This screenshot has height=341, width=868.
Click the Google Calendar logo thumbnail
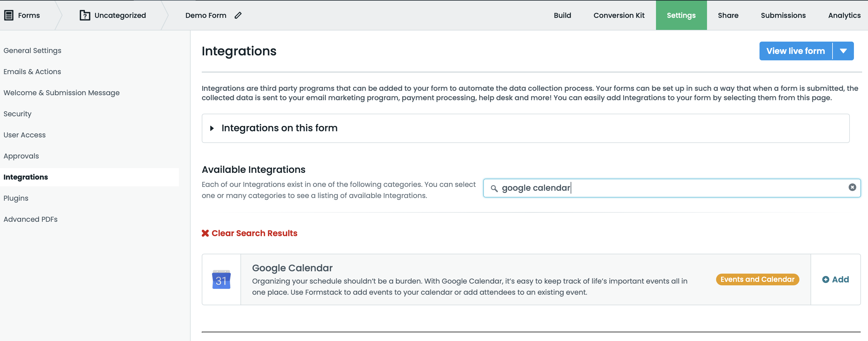pyautogui.click(x=221, y=280)
